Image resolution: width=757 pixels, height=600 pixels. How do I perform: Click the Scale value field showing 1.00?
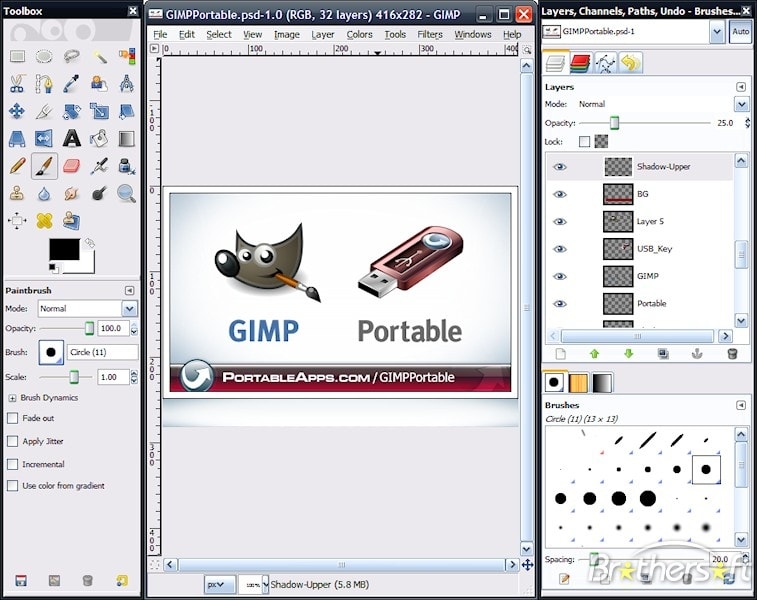pos(113,377)
